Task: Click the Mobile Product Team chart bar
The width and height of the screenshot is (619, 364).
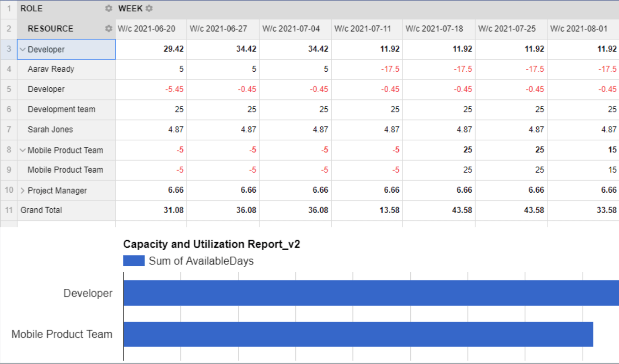Action: point(348,334)
